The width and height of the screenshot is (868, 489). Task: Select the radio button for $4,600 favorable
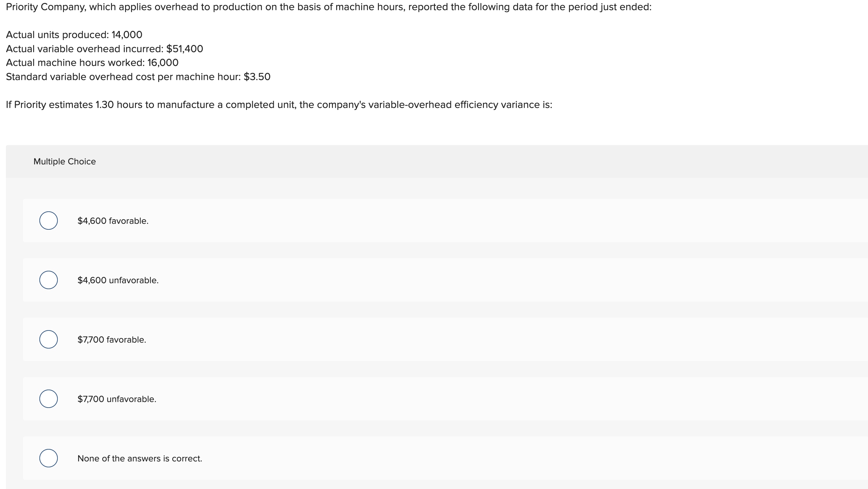point(49,221)
